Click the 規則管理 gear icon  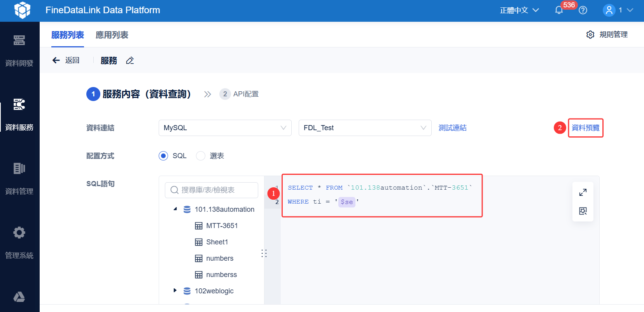point(590,35)
